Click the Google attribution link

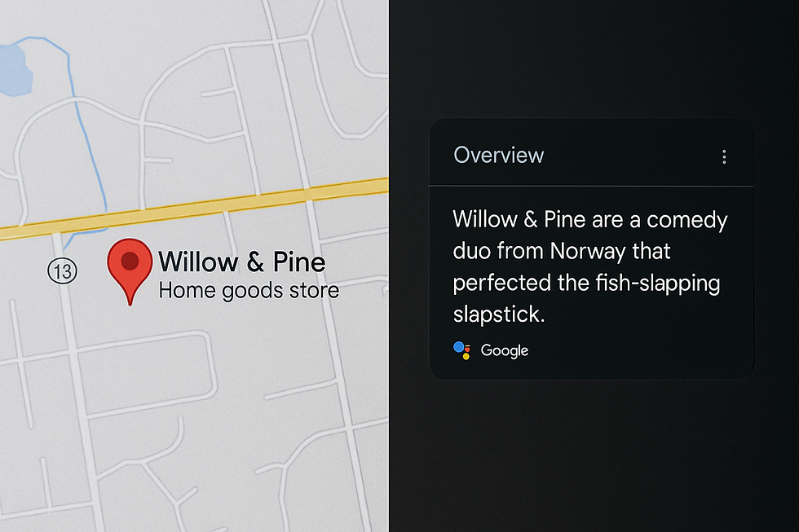click(504, 350)
